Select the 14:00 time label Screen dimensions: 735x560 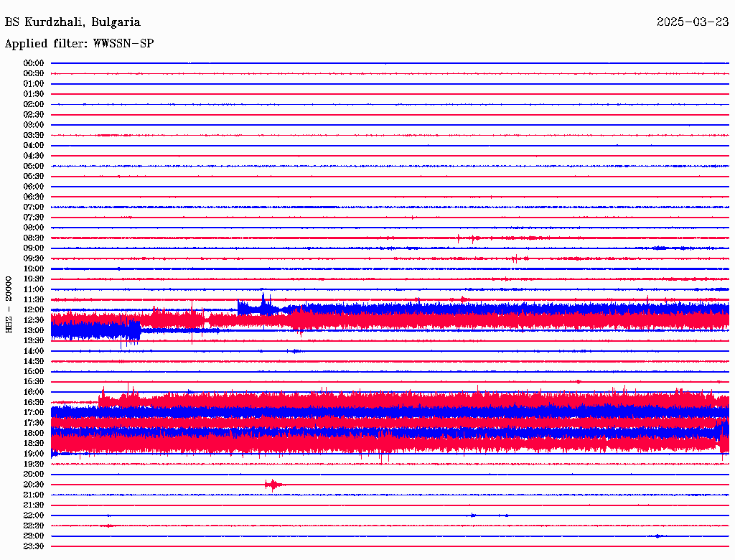coord(34,351)
